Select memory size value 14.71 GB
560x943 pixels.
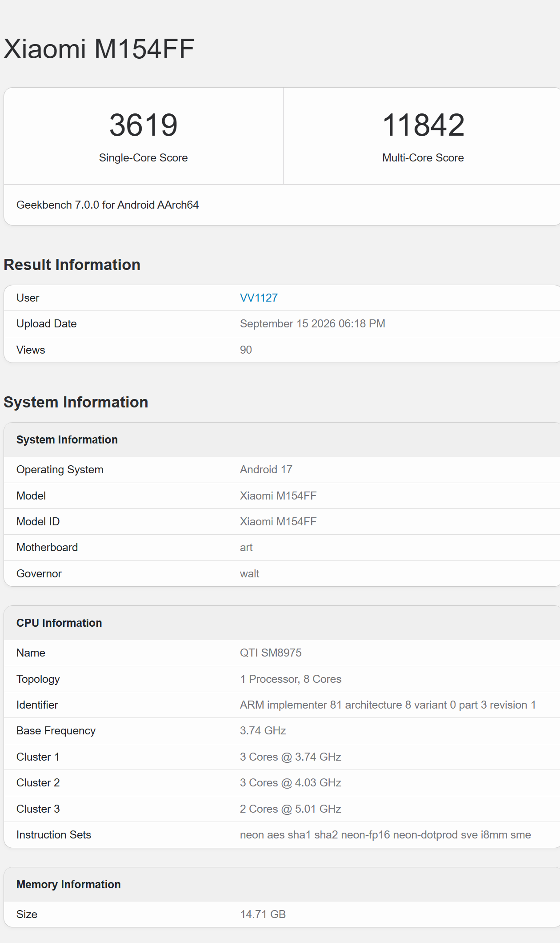coord(263,914)
